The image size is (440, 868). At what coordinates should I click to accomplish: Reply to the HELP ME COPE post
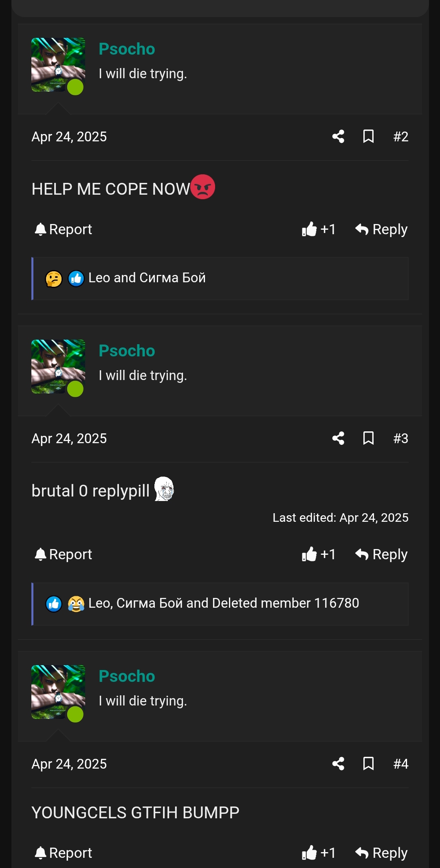click(380, 229)
